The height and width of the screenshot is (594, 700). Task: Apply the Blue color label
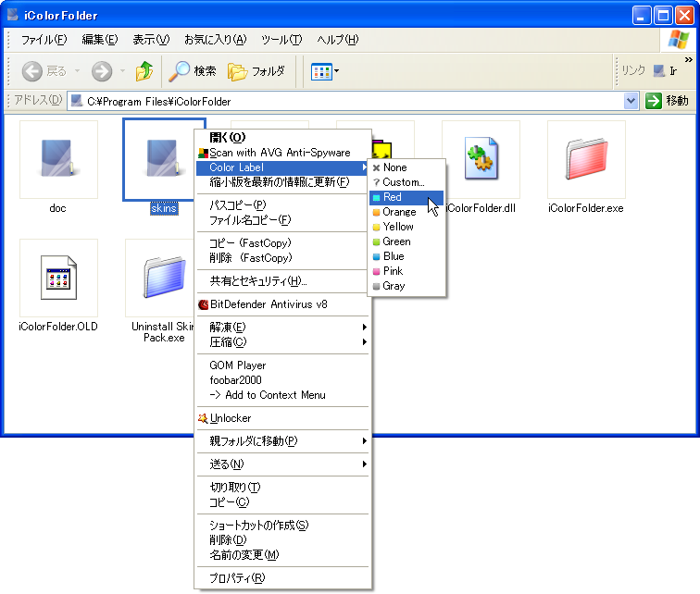point(406,256)
